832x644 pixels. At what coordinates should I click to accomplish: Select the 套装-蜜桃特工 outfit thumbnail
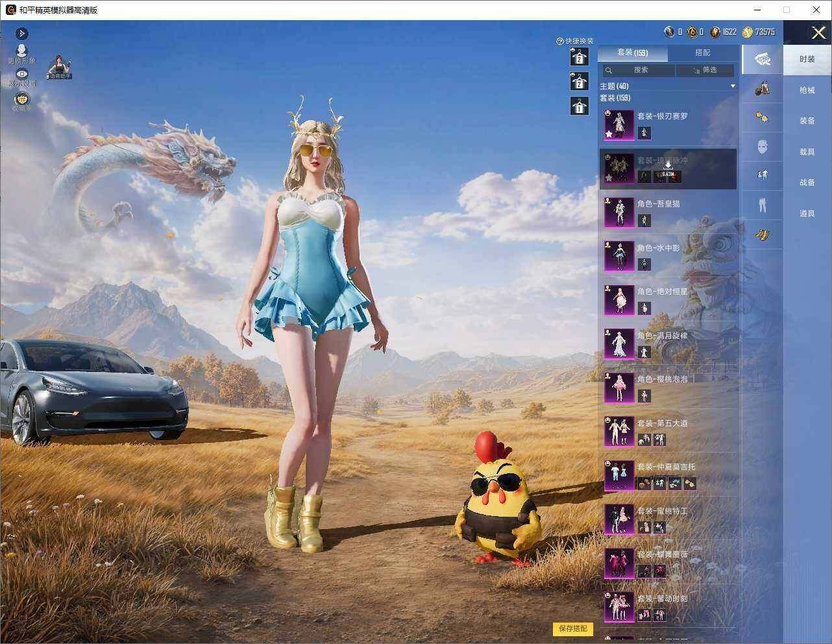619,519
